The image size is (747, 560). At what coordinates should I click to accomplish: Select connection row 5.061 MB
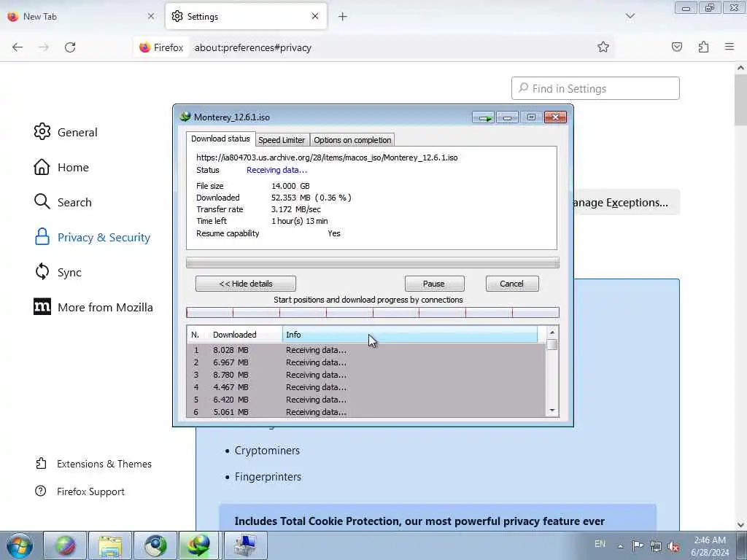click(366, 412)
